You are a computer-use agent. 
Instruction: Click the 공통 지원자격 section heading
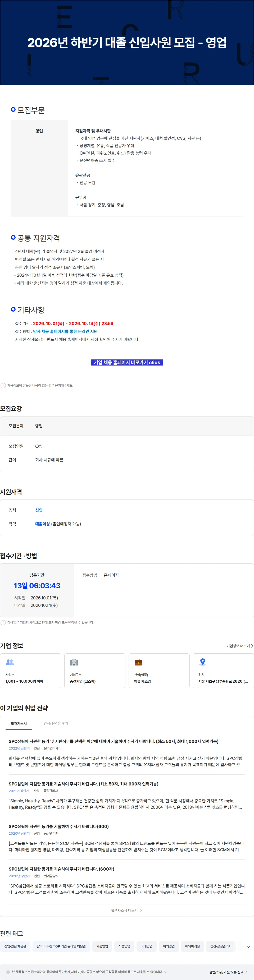click(38, 238)
